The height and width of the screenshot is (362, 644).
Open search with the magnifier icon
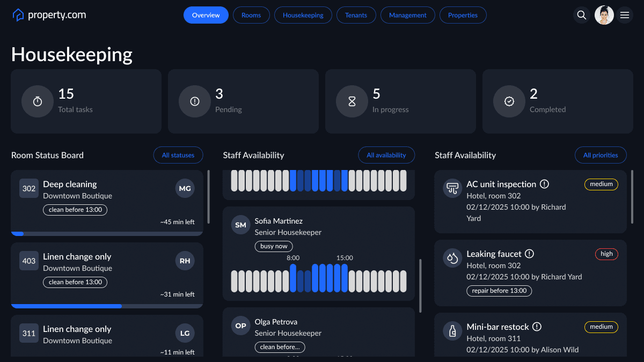[x=581, y=15]
